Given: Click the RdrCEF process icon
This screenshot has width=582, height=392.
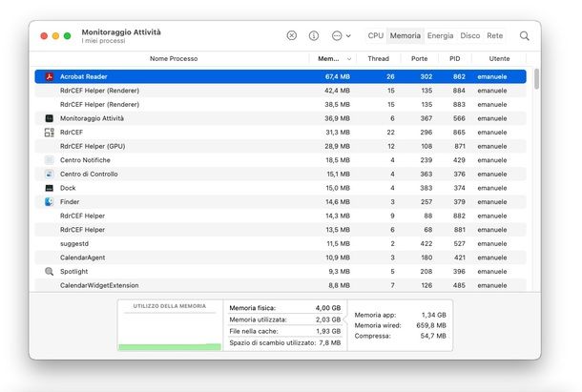Looking at the screenshot, I should tap(49, 133).
